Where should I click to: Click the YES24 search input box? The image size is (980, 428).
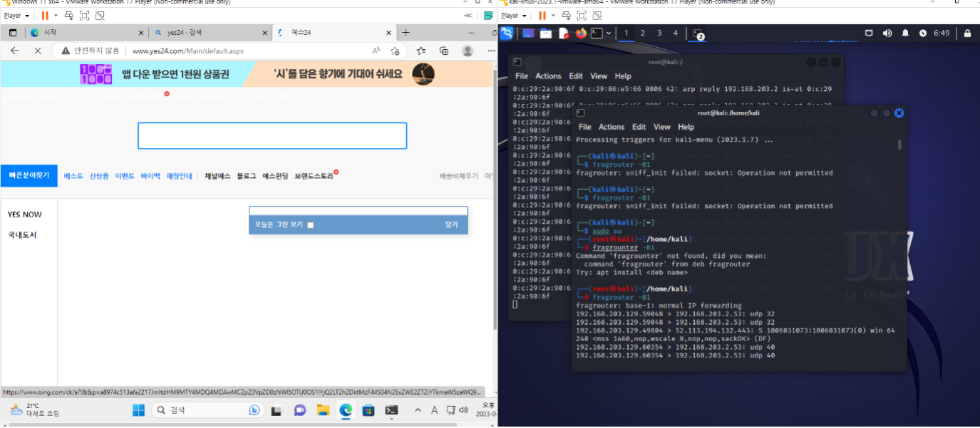[x=272, y=136]
